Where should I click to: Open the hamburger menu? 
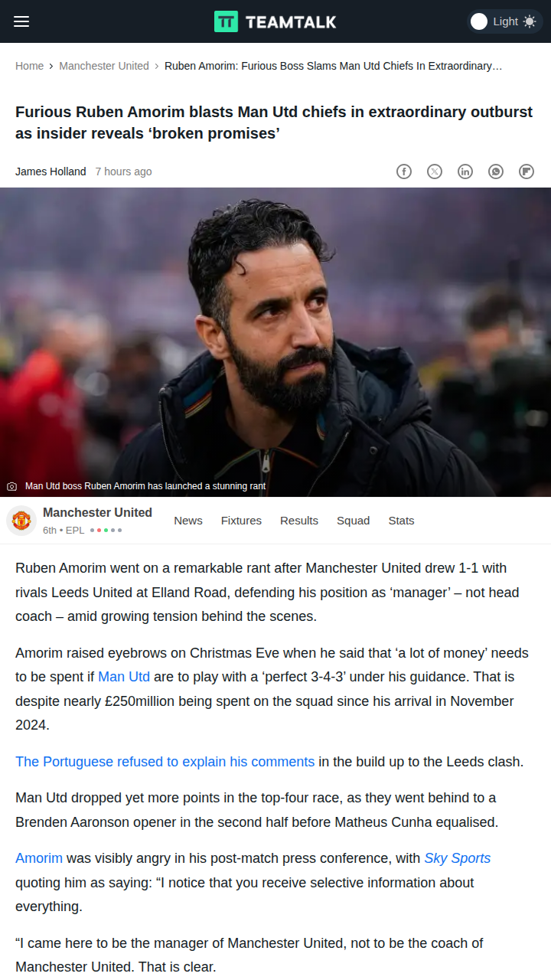[x=21, y=21]
